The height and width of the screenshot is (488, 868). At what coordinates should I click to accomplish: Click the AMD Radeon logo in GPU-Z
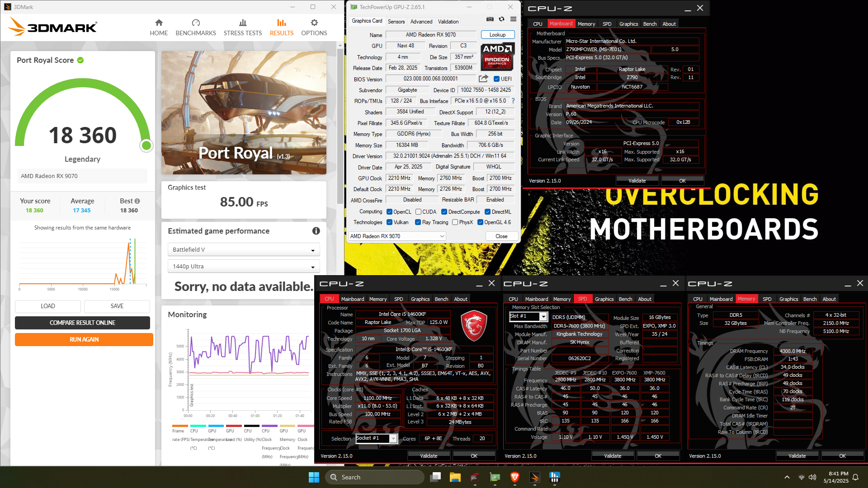coord(497,56)
